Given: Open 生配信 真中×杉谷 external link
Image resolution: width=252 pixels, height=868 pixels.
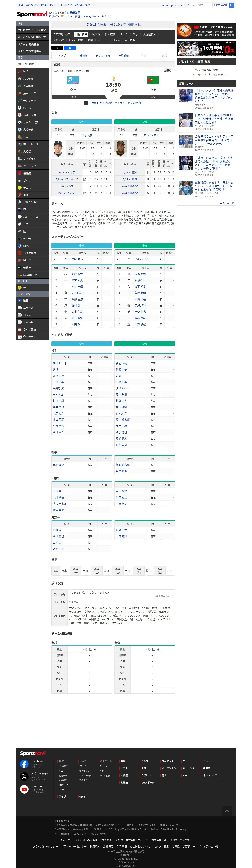Looking at the screenshot, I should coord(113,25).
